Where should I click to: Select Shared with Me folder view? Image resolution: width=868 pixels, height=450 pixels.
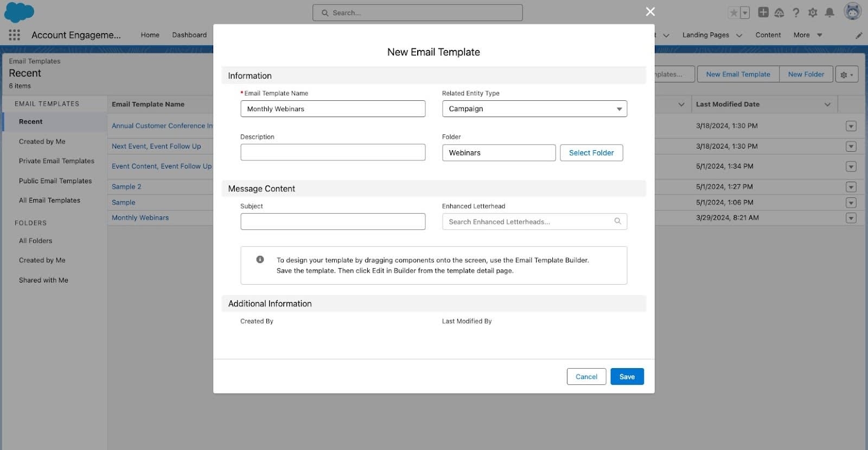(x=43, y=280)
